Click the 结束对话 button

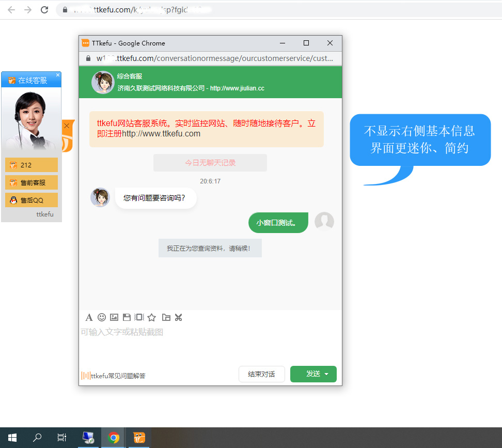261,374
